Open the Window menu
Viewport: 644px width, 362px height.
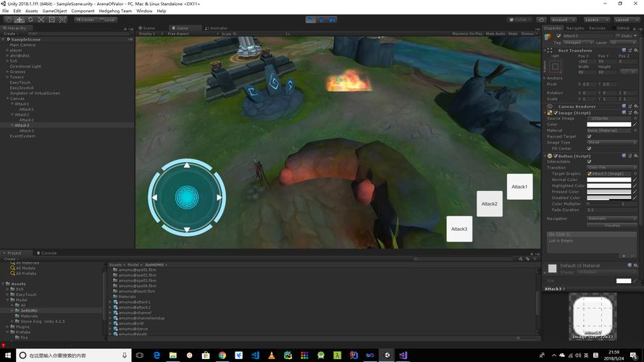(x=144, y=11)
